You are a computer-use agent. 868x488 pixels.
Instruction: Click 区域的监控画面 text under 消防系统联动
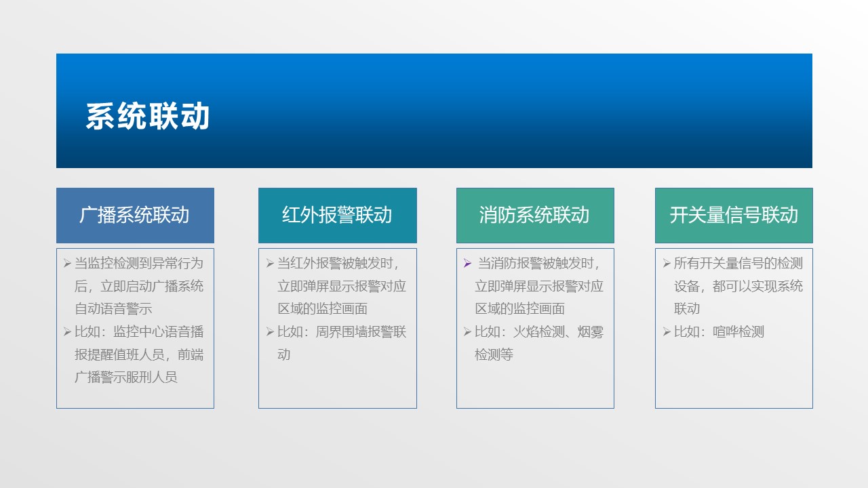coord(519,309)
